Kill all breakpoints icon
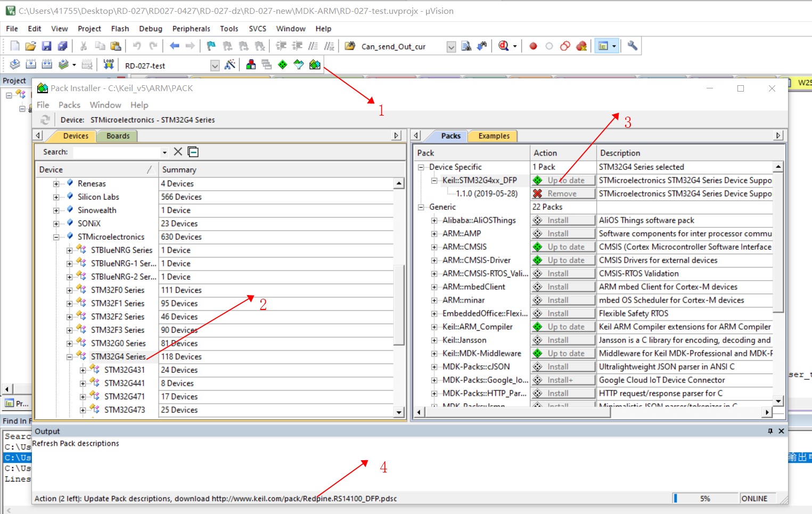 pyautogui.click(x=581, y=46)
